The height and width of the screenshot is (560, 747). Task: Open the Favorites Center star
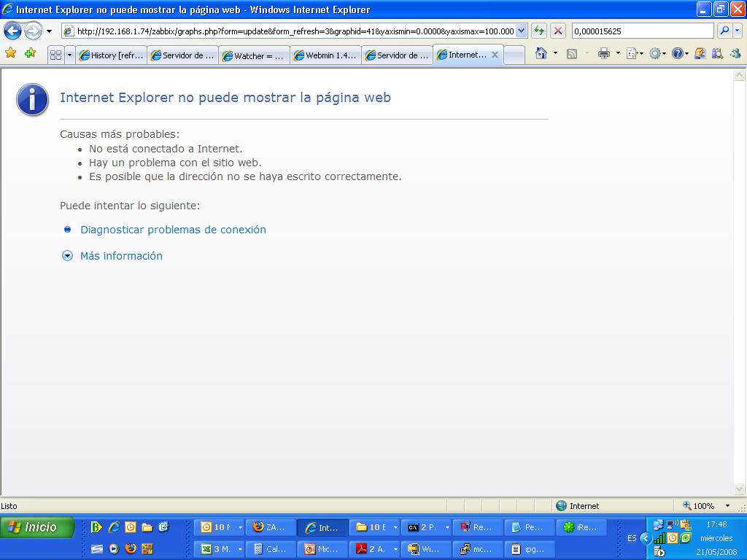coord(10,53)
